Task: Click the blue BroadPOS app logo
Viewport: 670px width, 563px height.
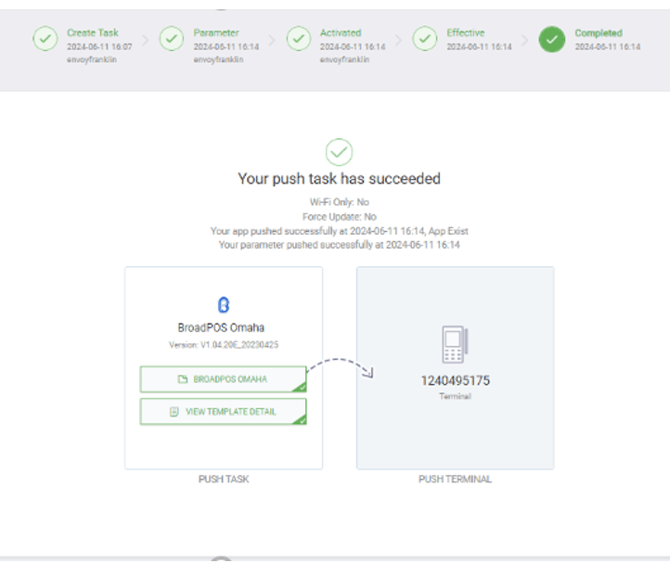Action: click(x=223, y=305)
